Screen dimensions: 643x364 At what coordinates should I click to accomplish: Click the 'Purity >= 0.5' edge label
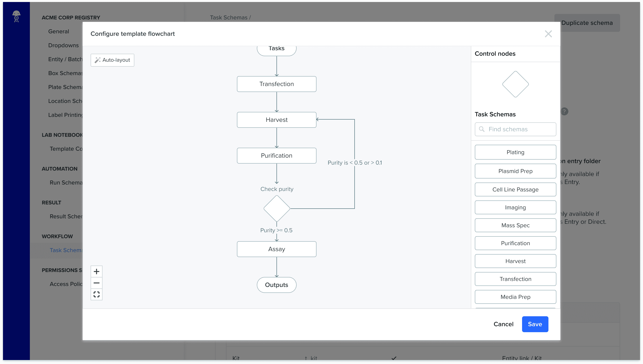pyautogui.click(x=276, y=230)
